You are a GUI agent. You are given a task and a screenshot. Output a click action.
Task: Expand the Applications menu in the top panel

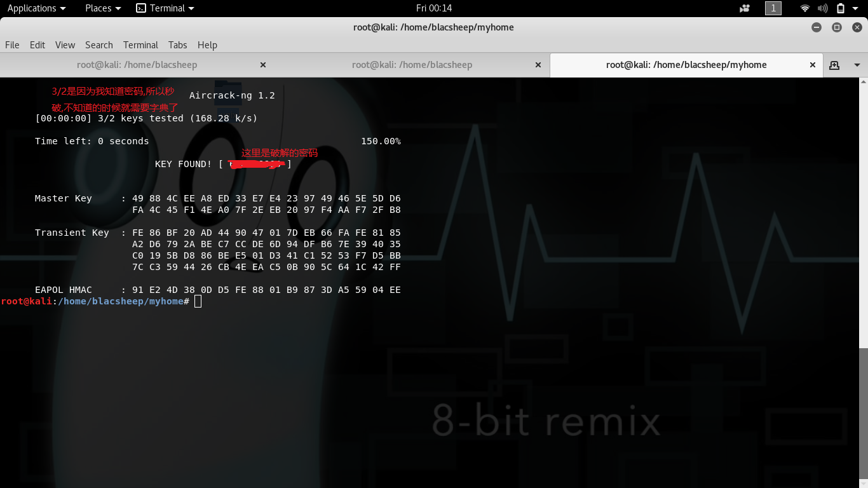(36, 8)
